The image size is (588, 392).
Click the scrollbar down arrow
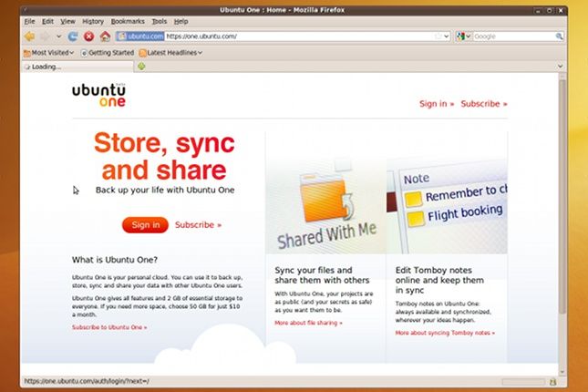562,372
